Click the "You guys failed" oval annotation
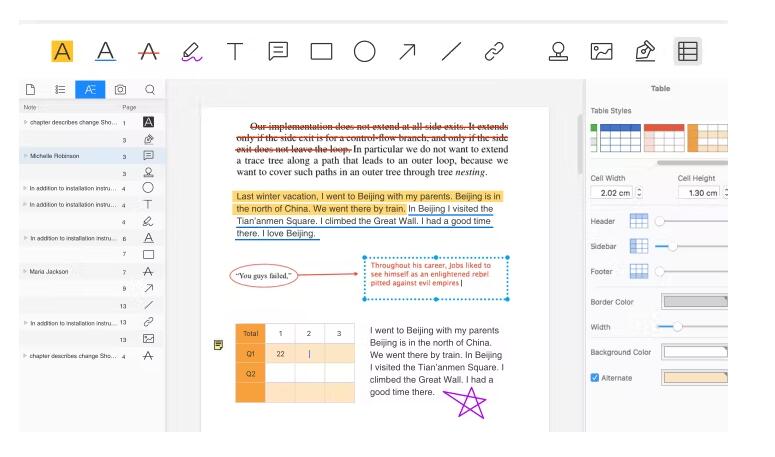Image resolution: width=775 pixels, height=457 pixels. [264, 276]
